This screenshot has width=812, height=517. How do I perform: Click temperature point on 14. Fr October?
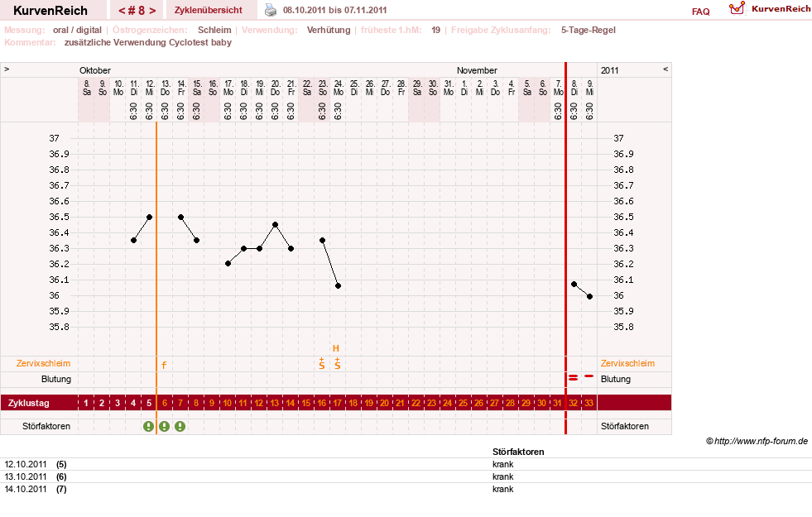(180, 218)
